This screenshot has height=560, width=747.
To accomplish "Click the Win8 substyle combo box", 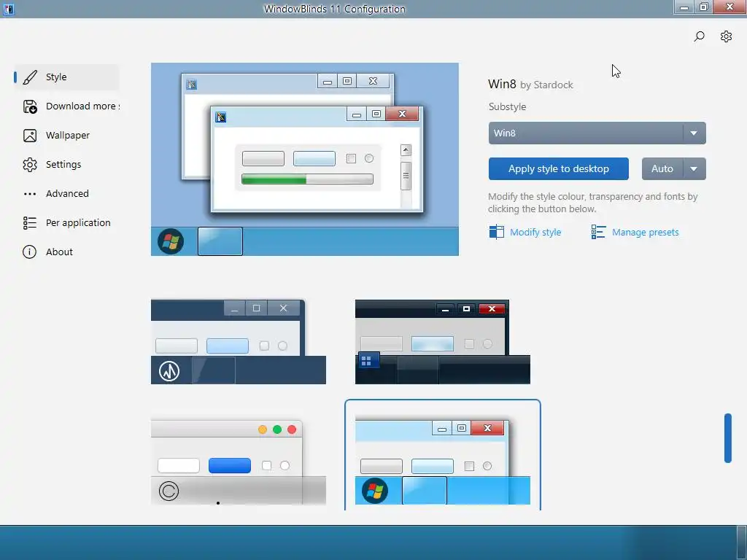I will 597,133.
